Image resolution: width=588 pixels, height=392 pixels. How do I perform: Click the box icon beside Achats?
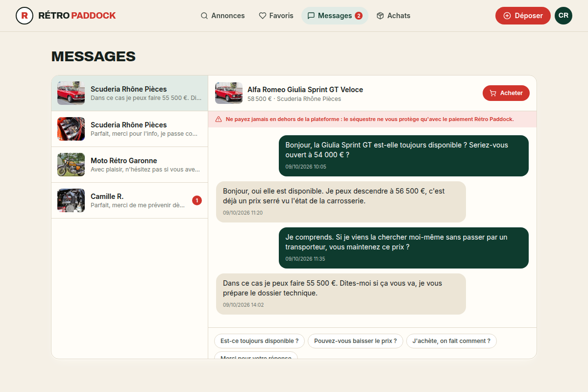[380, 16]
